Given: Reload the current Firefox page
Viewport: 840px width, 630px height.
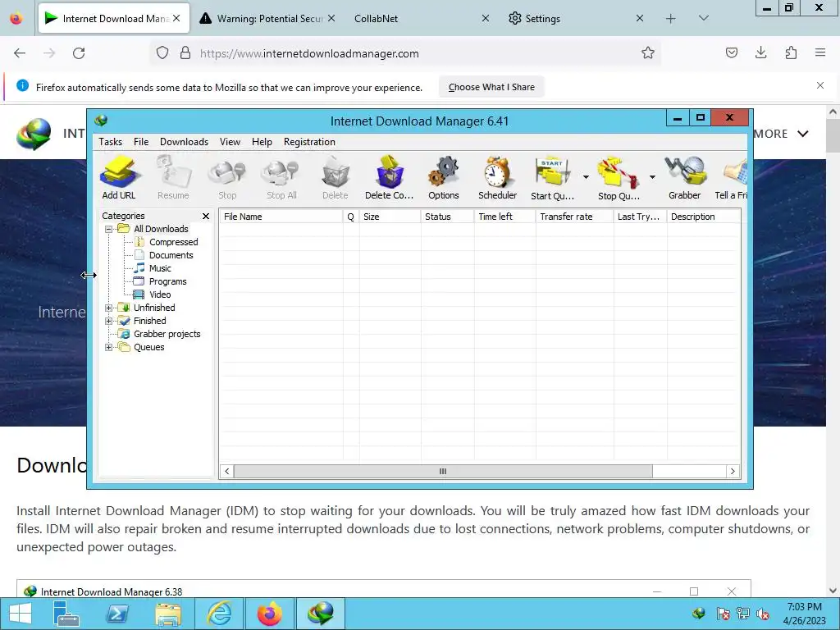Looking at the screenshot, I should tap(79, 53).
